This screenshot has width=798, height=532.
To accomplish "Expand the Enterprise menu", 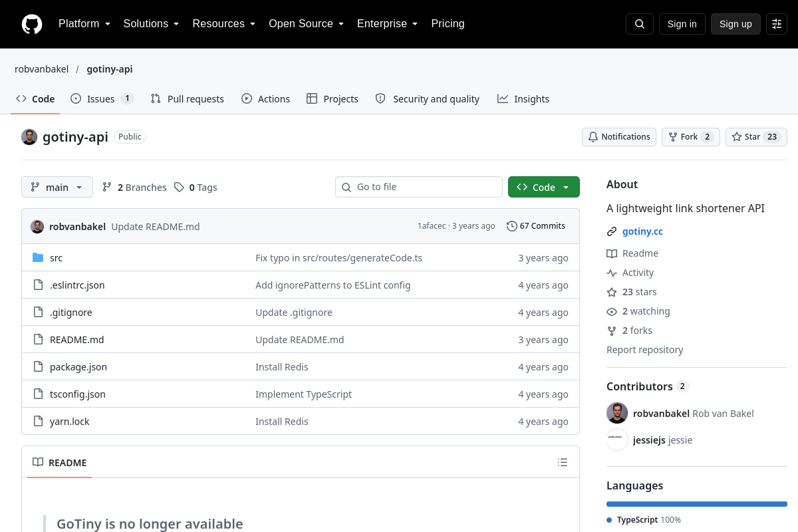I will 387,24.
